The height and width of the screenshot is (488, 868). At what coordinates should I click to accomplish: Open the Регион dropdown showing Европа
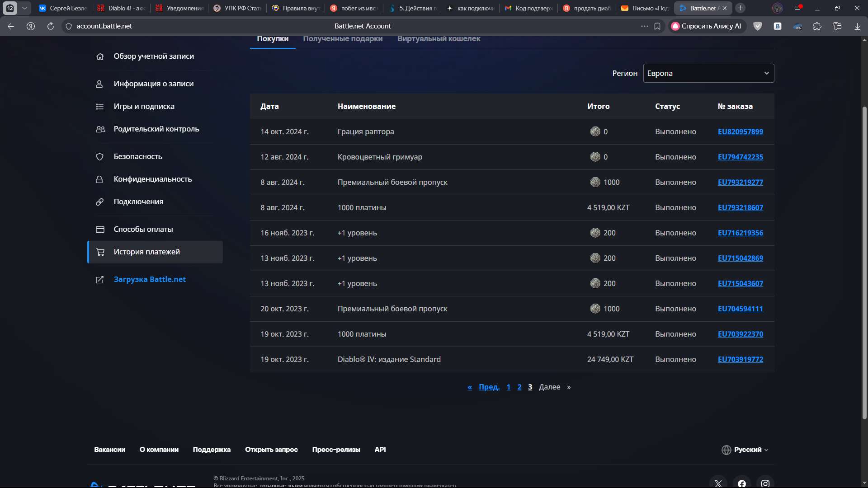click(708, 73)
